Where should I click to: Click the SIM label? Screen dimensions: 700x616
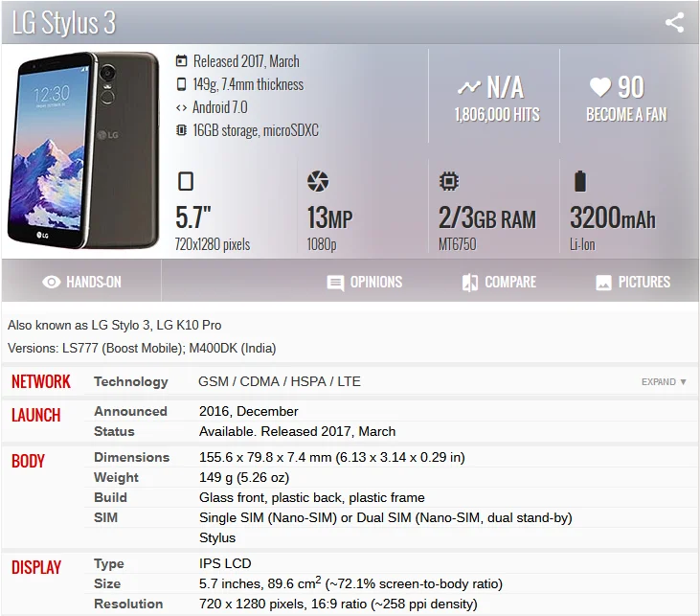point(105,517)
